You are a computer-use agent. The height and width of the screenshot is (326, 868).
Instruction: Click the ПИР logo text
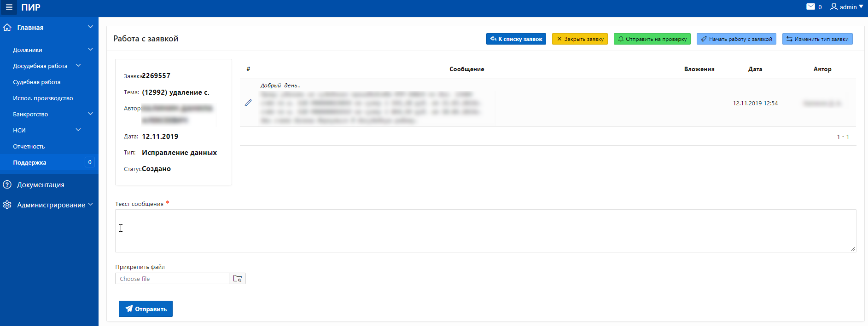(x=31, y=7)
